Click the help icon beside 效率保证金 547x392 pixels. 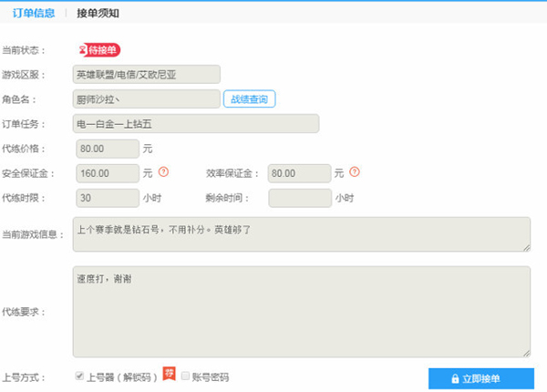[355, 171]
